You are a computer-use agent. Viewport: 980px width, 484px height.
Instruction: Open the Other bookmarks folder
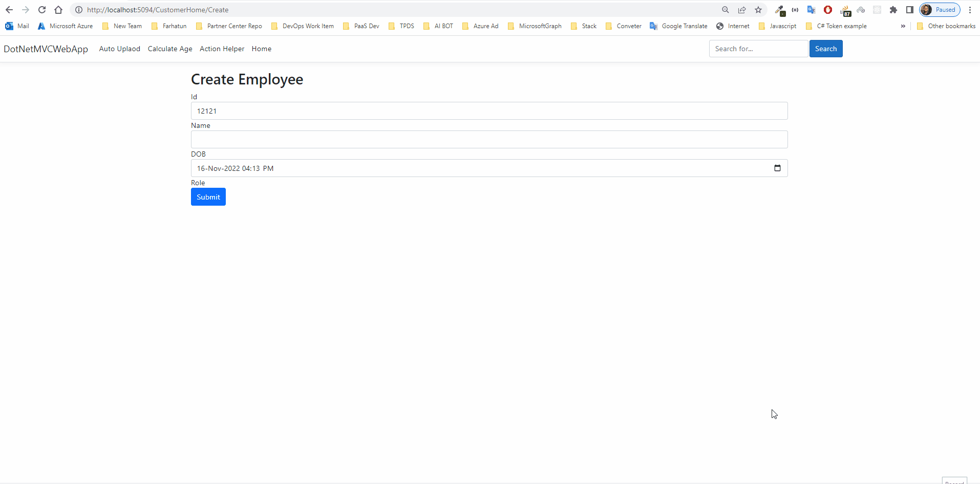coord(946,26)
